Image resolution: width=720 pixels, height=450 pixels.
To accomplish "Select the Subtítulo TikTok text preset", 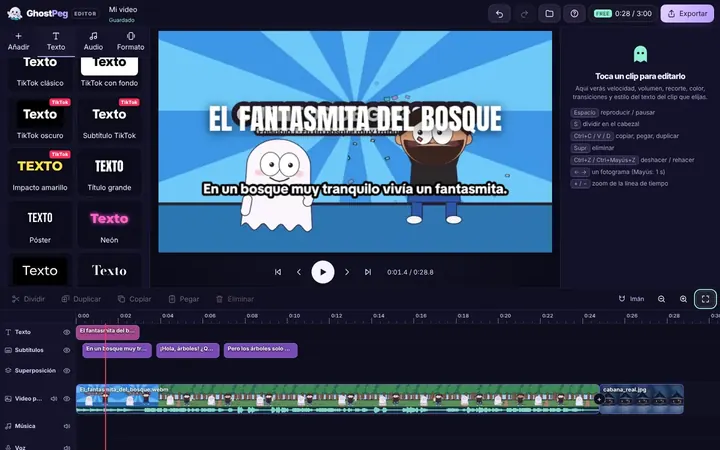I will (109, 119).
